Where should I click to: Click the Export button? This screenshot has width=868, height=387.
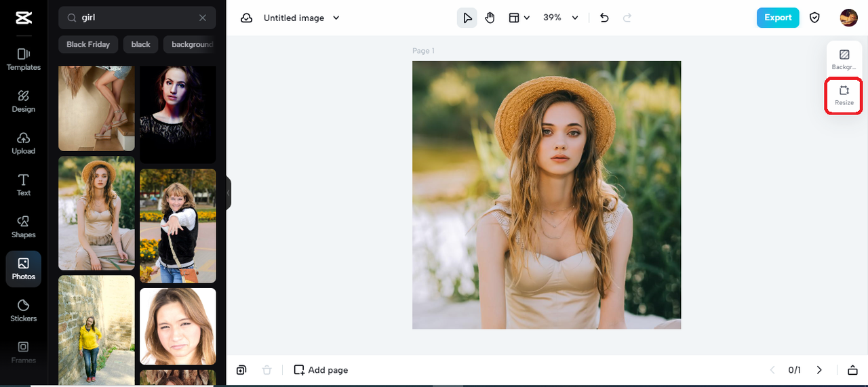coord(778,18)
